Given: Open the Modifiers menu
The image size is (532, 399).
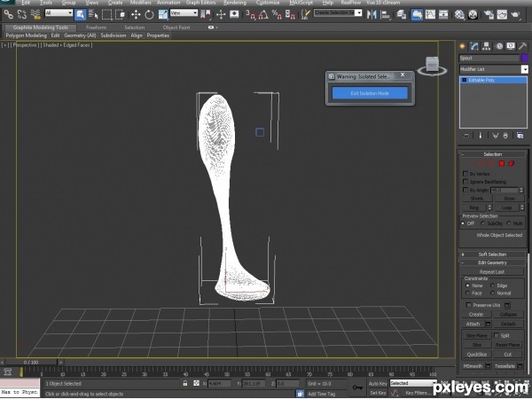Looking at the screenshot, I should (x=140, y=3).
